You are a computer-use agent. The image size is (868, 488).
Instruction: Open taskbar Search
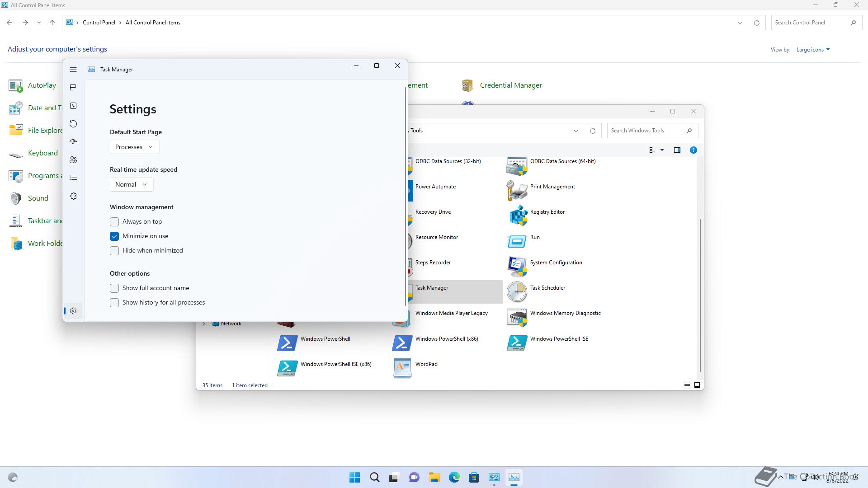point(374,477)
